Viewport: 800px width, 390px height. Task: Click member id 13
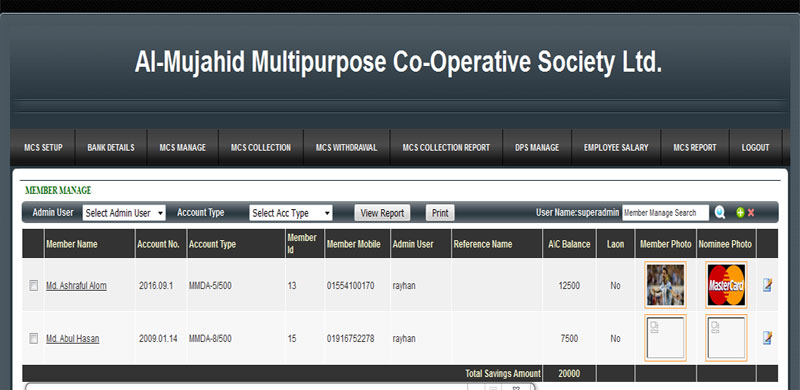coord(292,285)
